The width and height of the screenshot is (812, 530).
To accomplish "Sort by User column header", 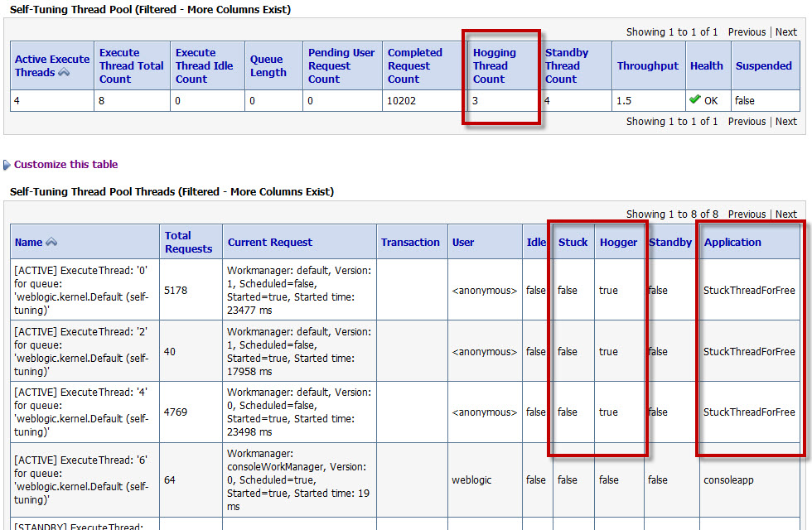I will (x=463, y=242).
